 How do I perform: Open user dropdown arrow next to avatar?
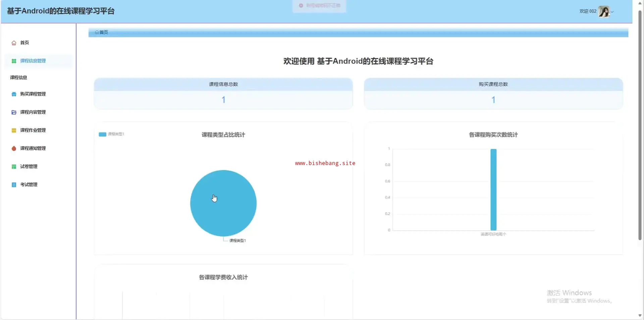[612, 12]
